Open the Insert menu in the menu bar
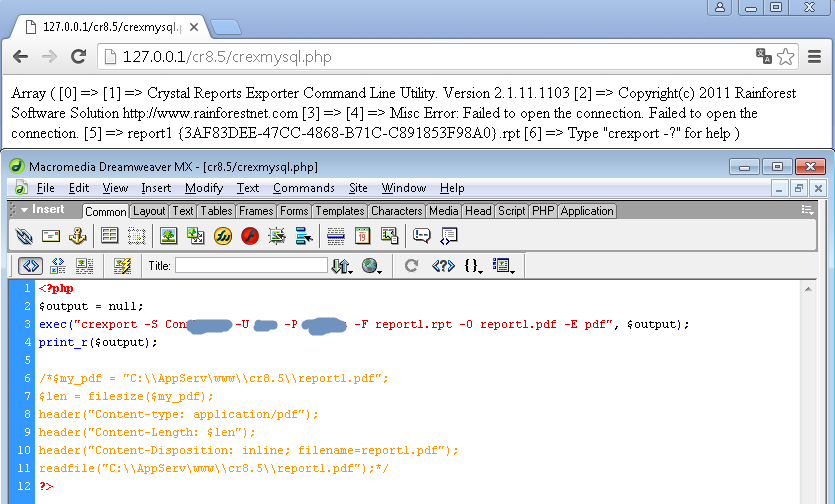Image resolution: width=835 pixels, height=504 pixels. [x=156, y=188]
